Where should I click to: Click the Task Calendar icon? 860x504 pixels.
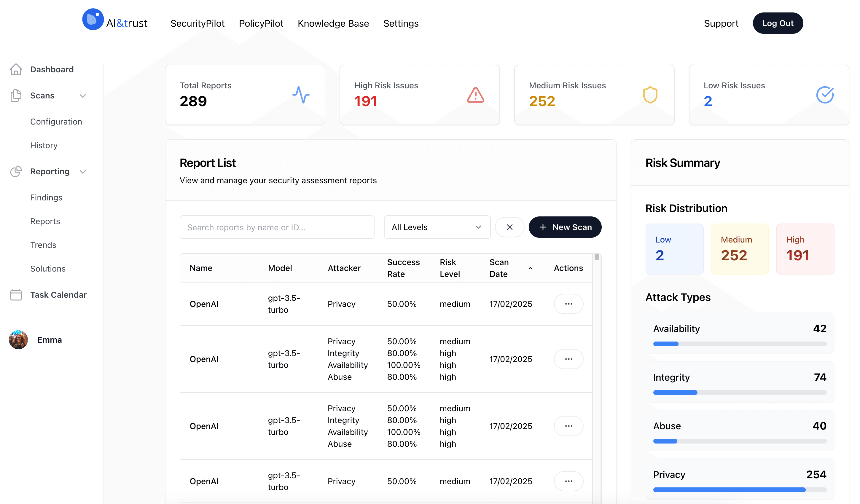(16, 294)
